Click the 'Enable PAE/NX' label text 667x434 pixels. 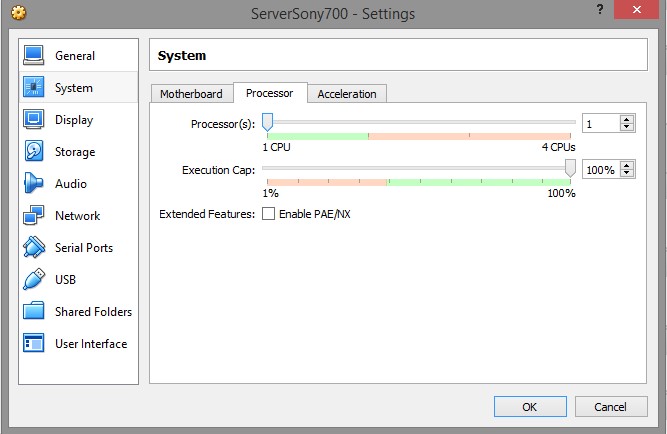coord(315,214)
